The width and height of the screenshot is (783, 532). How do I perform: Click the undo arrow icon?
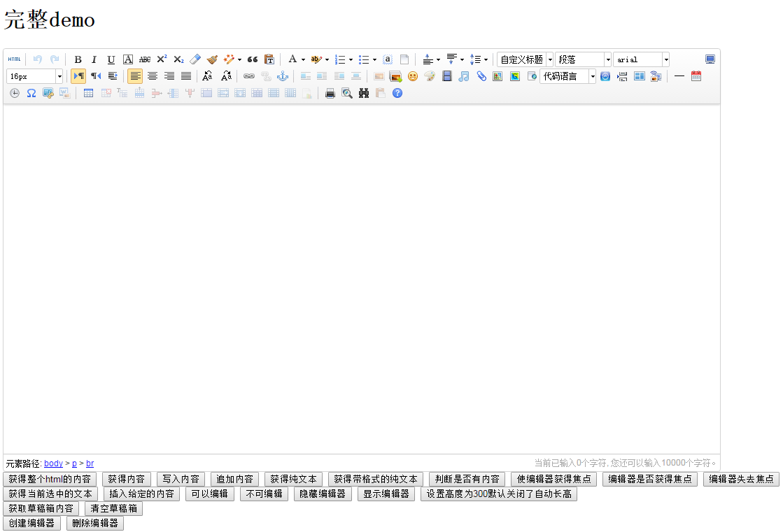tap(38, 59)
